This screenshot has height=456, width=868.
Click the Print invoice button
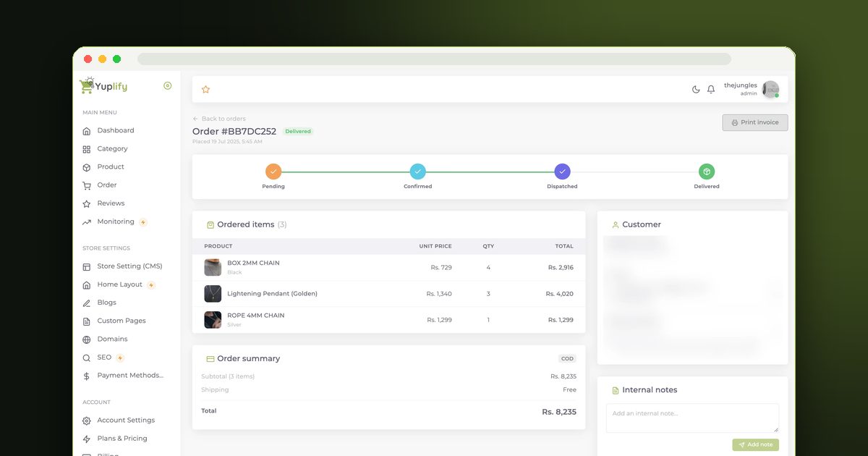(755, 122)
